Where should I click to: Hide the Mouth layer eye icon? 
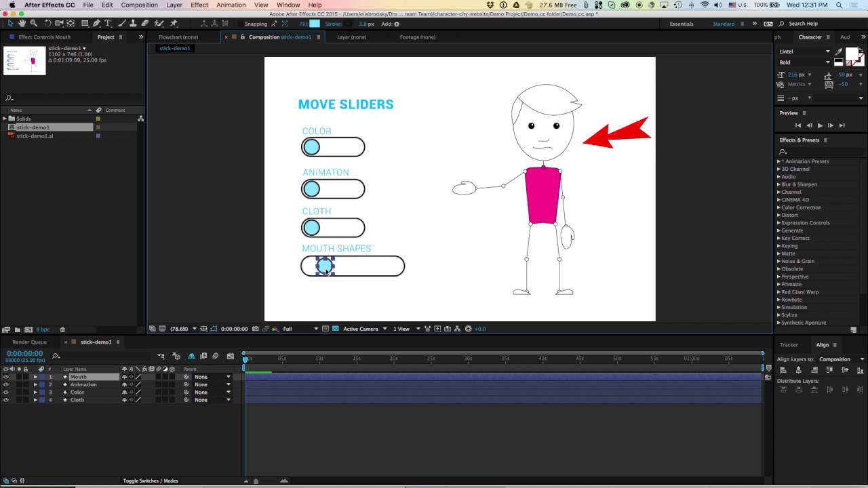[5, 377]
